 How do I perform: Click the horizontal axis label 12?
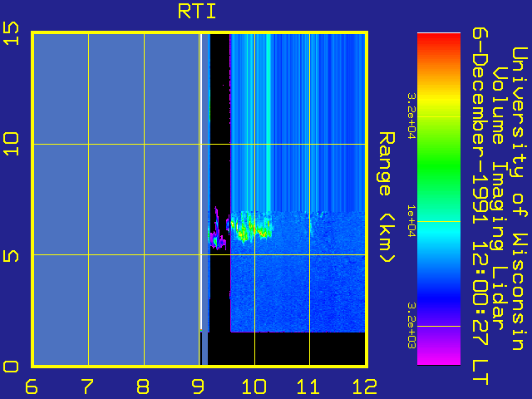[x=365, y=387]
